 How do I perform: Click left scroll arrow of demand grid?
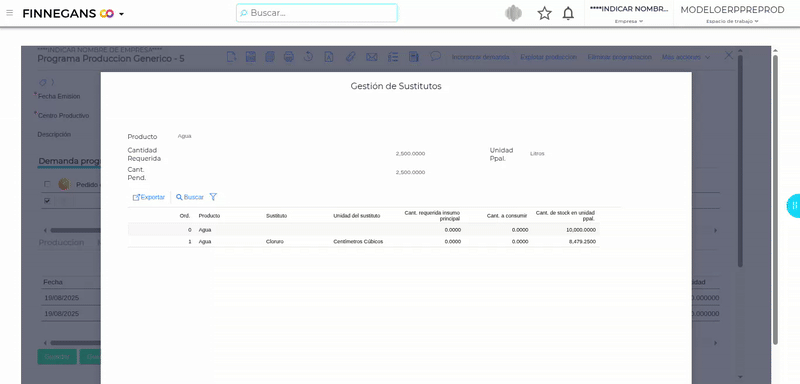pos(45,231)
